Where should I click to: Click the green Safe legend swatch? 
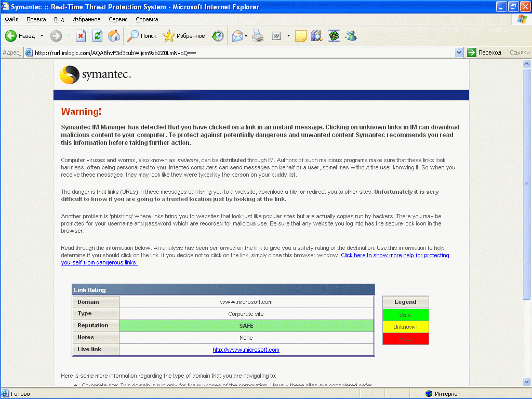point(405,315)
